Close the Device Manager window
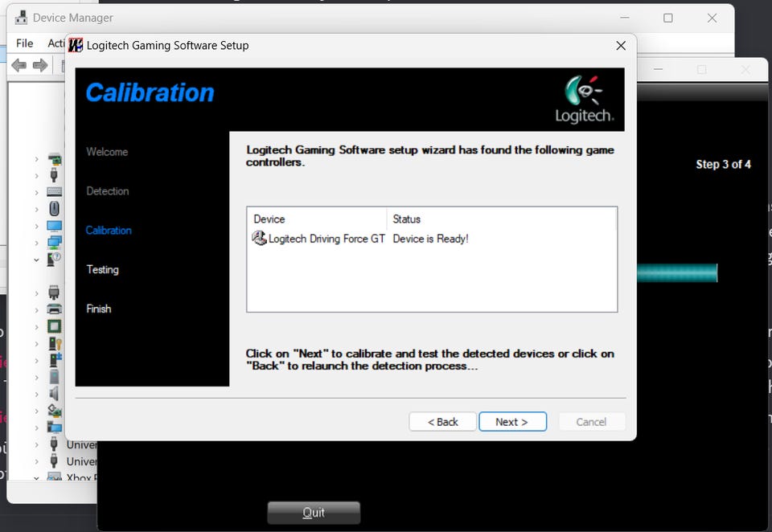Viewport: 772px width, 532px height. click(x=712, y=18)
